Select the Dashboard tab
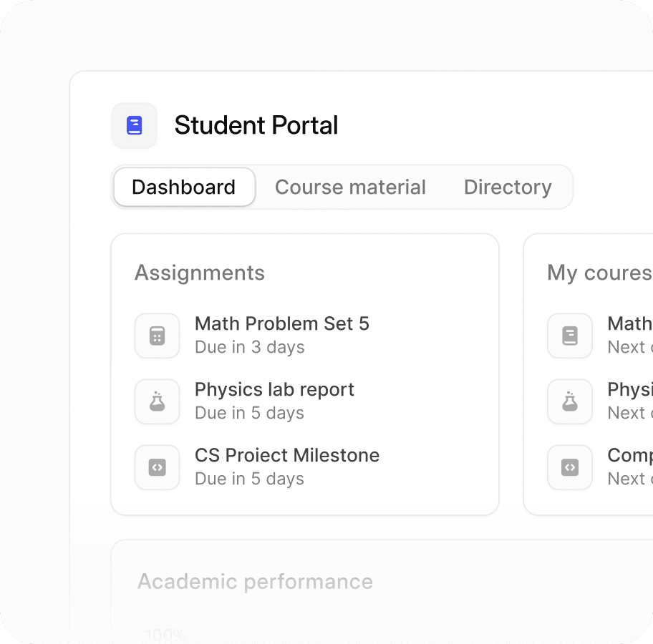Image resolution: width=653 pixels, height=644 pixels. (184, 187)
